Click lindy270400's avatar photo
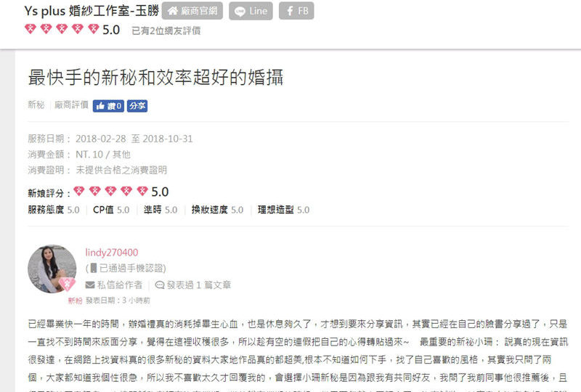This screenshot has height=392, width=581. [x=52, y=269]
